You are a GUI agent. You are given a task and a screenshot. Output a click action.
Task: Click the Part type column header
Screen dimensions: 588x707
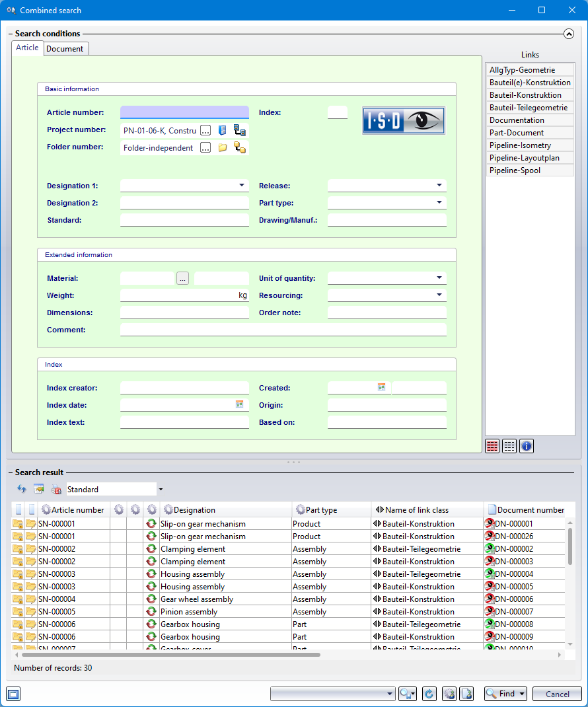click(332, 509)
